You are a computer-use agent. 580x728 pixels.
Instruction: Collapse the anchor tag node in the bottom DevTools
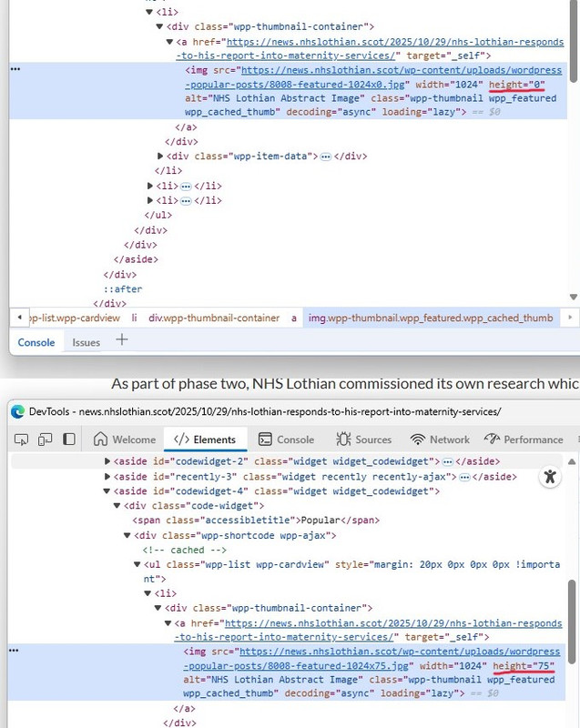168,623
